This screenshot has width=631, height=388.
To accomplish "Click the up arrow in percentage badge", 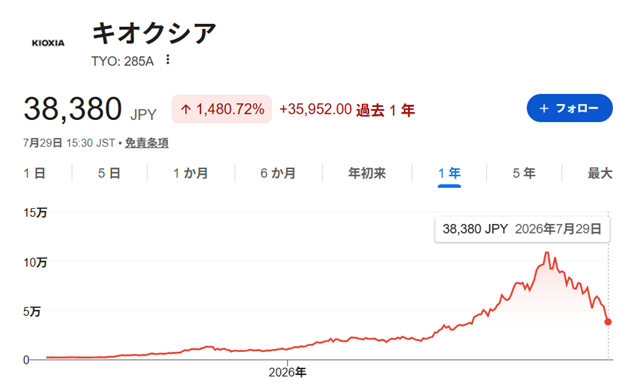I will point(186,109).
